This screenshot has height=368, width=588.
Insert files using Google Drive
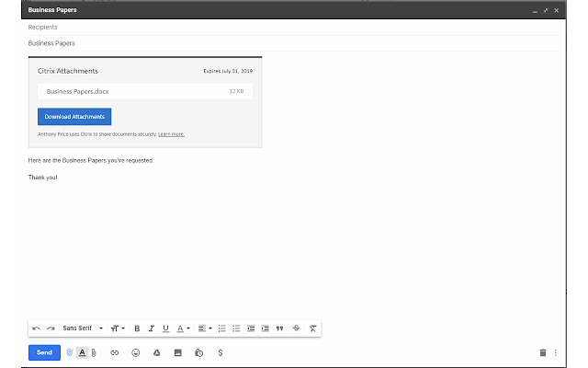click(157, 352)
